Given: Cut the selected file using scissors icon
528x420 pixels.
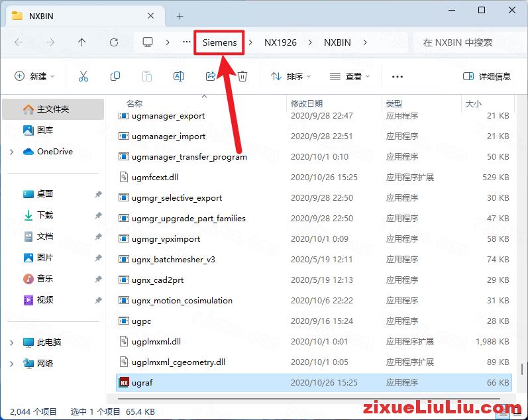Looking at the screenshot, I should point(83,76).
